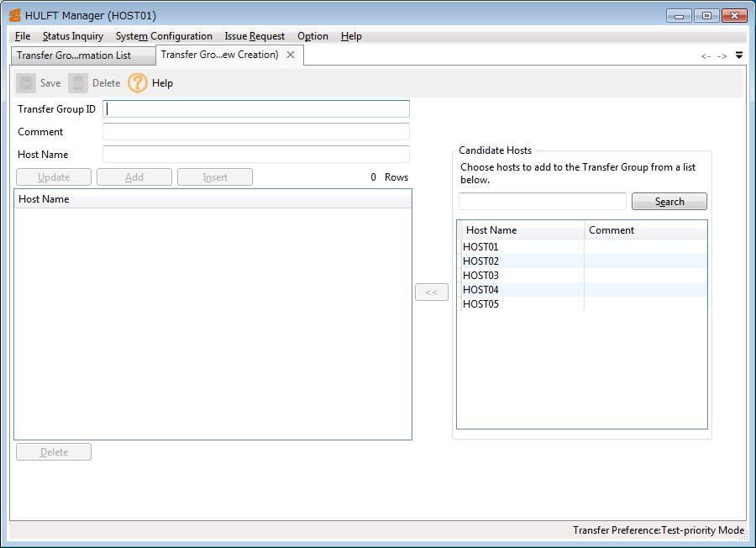Close the Transfer Group New Creation tab
756x548 pixels.
291,55
